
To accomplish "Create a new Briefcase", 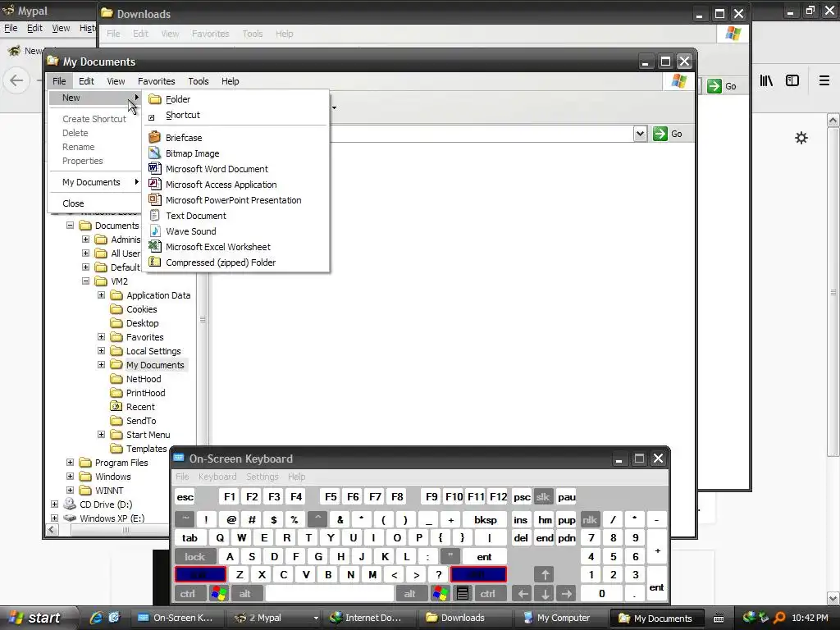I will 235,138.
